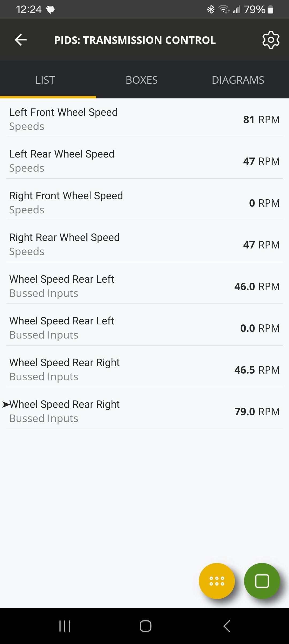The width and height of the screenshot is (289, 644).
Task: Tap the arrow marker beside Wheel Speed Rear Right
Action: (x=6, y=404)
